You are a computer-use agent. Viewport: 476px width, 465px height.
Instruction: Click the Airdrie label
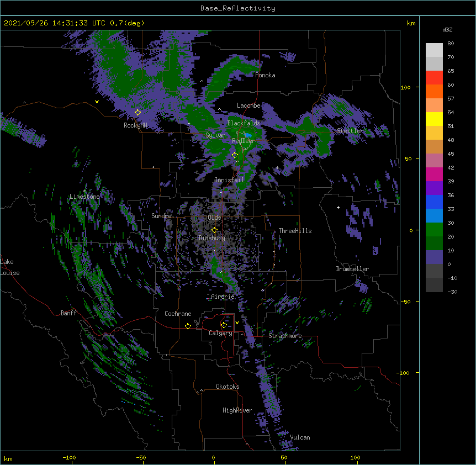223,297
